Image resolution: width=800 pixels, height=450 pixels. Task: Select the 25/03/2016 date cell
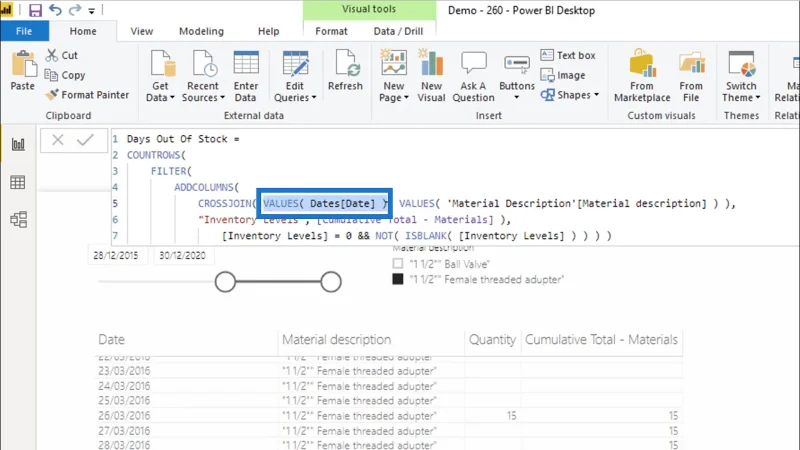point(124,401)
